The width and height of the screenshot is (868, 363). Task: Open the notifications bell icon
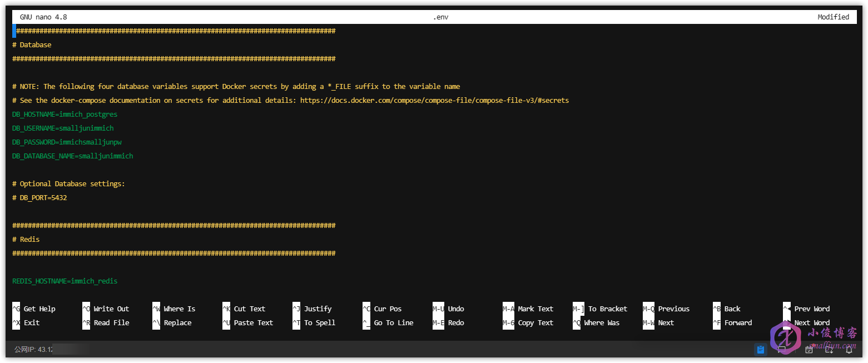[849, 350]
